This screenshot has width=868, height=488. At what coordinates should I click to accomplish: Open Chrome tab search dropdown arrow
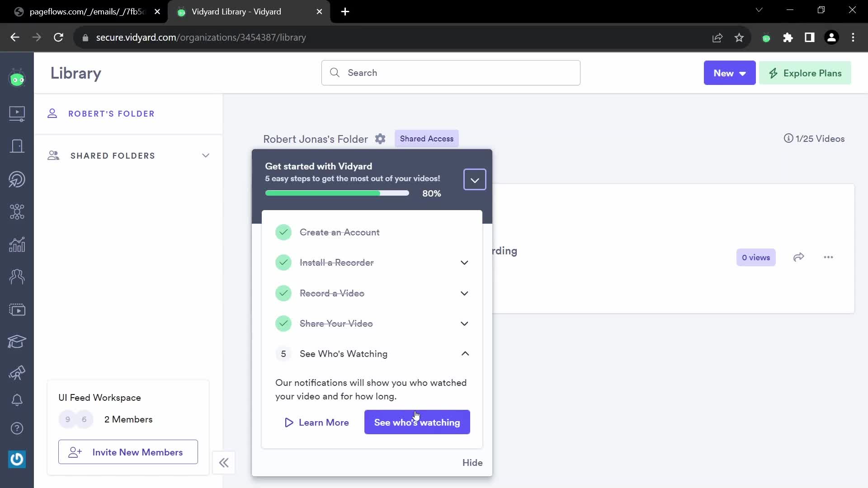pos(759,10)
